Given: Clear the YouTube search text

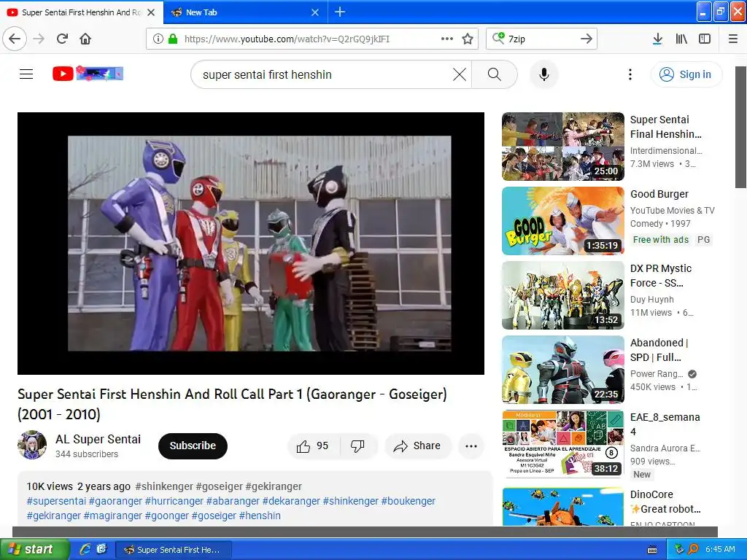Looking at the screenshot, I should (460, 74).
